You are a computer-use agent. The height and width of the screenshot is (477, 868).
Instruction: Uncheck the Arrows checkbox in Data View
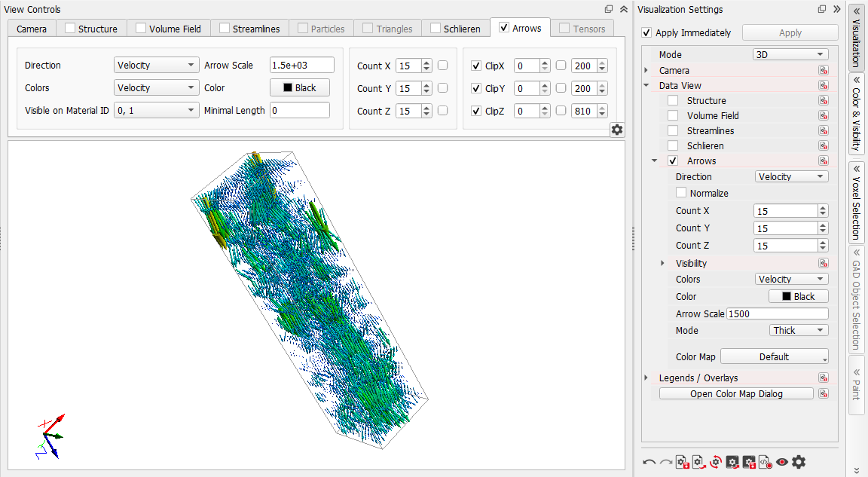(673, 161)
